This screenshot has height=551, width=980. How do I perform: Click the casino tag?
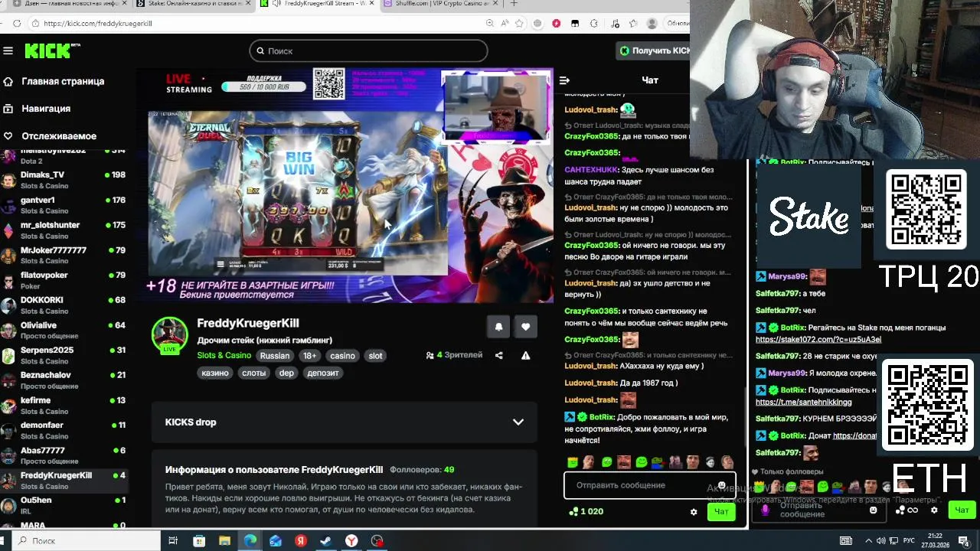pos(342,355)
